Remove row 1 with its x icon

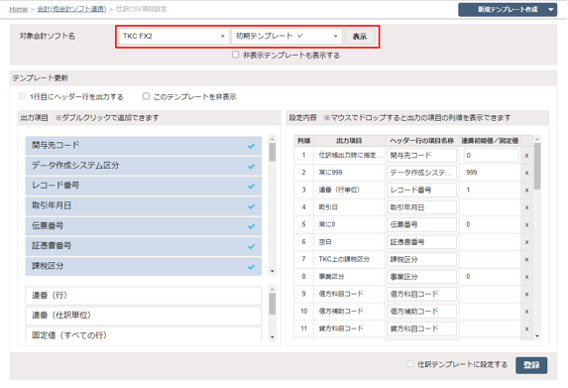[527, 156]
